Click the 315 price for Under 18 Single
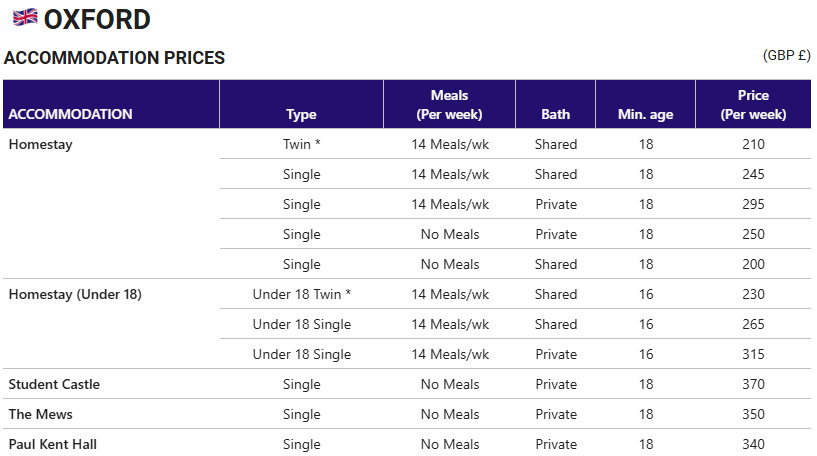The image size is (817, 456). pos(753,354)
